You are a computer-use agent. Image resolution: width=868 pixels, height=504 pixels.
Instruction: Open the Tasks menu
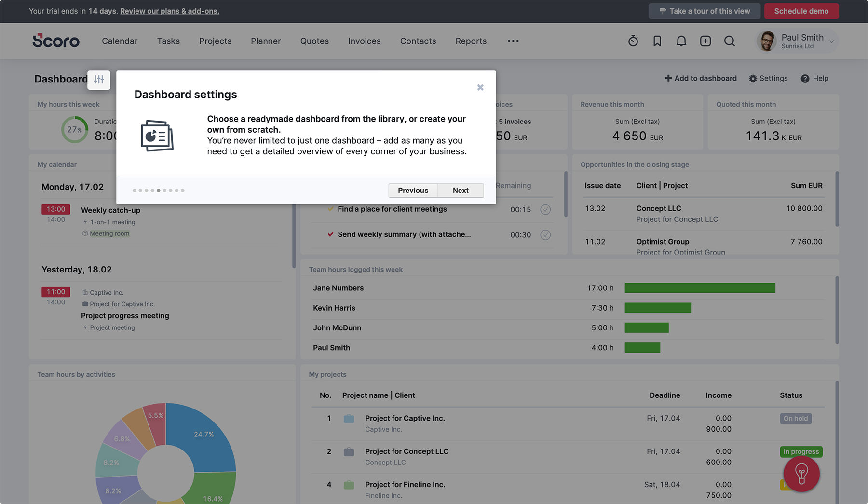coord(168,41)
